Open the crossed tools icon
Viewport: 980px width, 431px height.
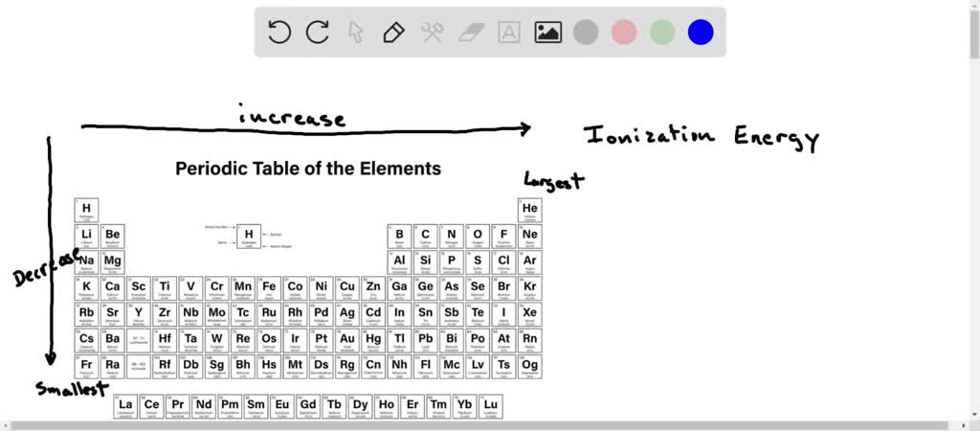point(432,33)
